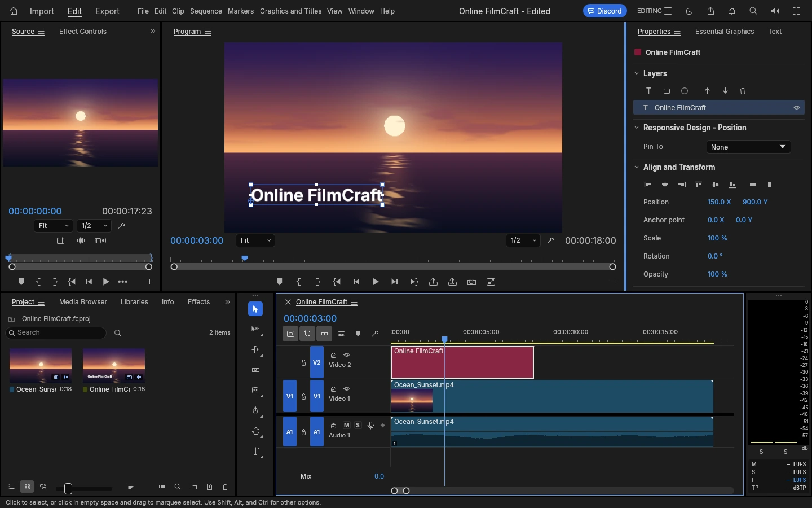Toggle dark mode moon icon
The height and width of the screenshot is (508, 812).
[690, 11]
